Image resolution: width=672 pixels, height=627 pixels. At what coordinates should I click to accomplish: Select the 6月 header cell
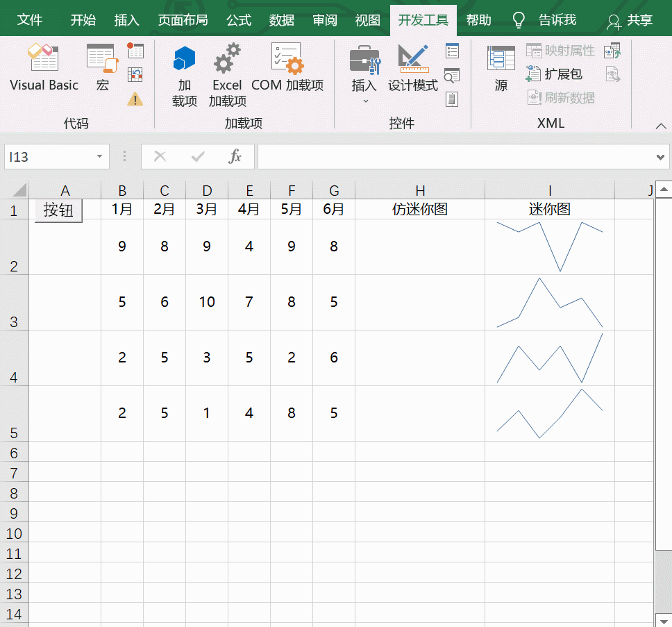[x=334, y=209]
